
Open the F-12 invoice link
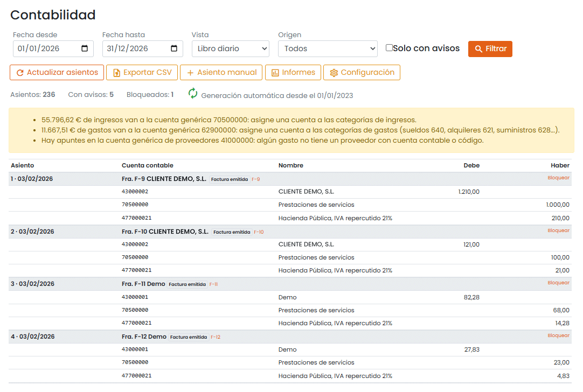[216, 338]
